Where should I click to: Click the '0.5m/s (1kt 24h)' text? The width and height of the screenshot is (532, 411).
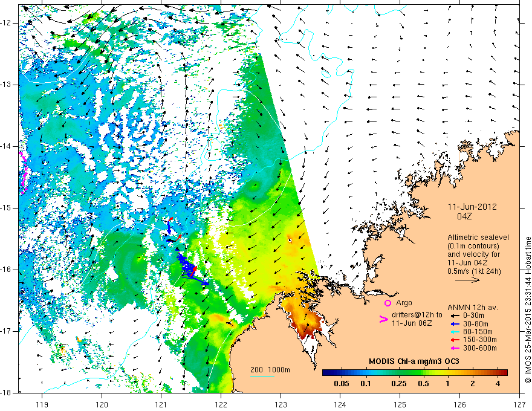(x=474, y=271)
